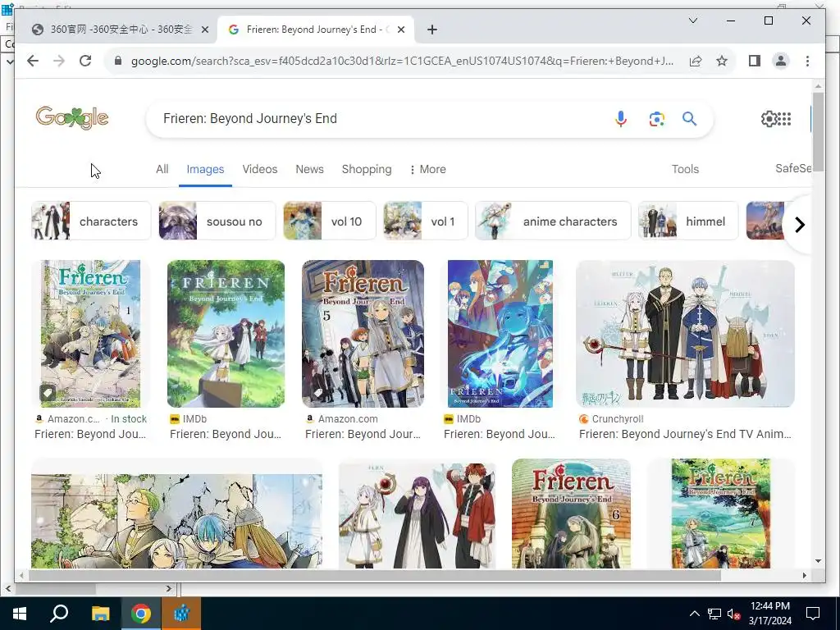Image resolution: width=840 pixels, height=630 pixels.
Task: Show hidden system tray icons
Action: pos(694,614)
